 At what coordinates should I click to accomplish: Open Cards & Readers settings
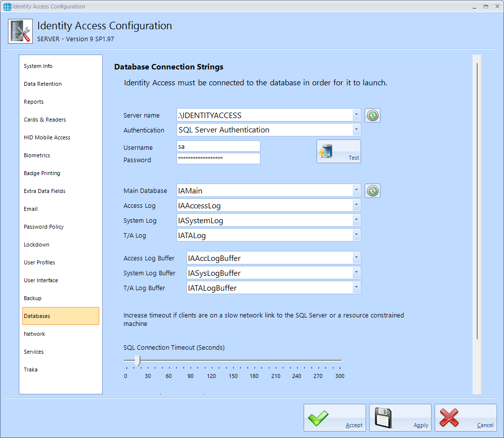tap(61, 120)
